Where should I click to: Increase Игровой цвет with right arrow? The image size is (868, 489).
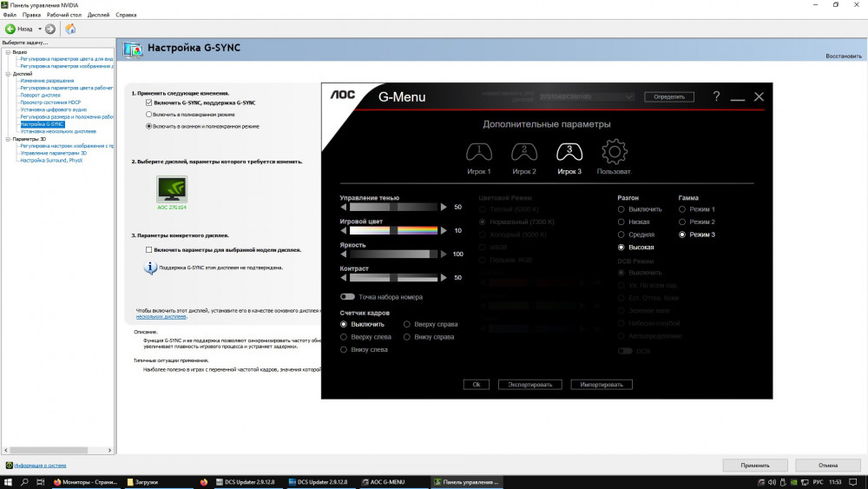pos(444,230)
